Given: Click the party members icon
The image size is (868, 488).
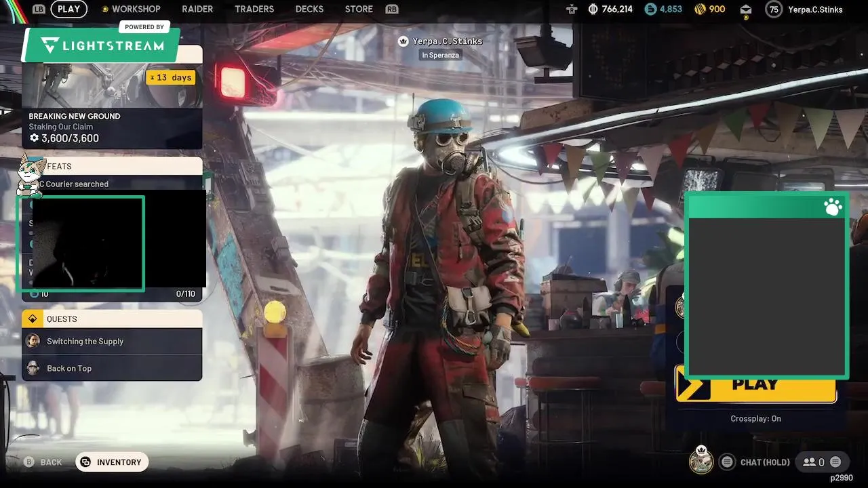Looking at the screenshot, I should pyautogui.click(x=809, y=462).
